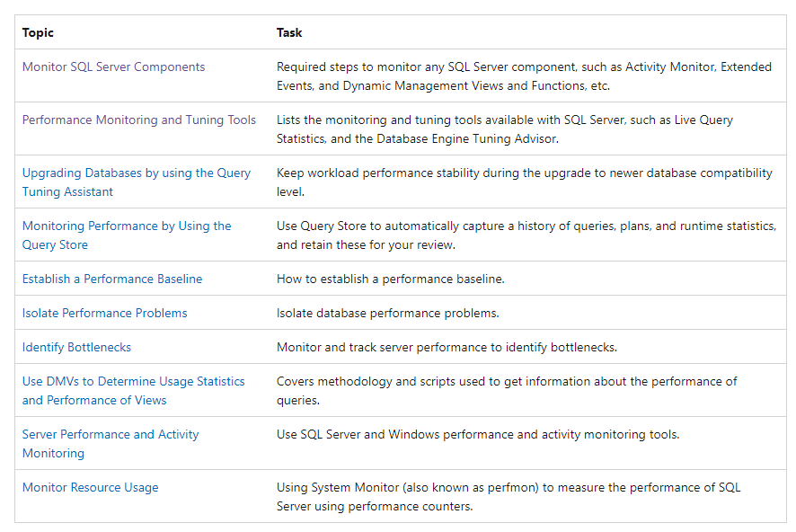Click Upgrading Databases by using Query Tuning Assistant
Image resolution: width=796 pixels, height=532 pixels.
click(136, 173)
